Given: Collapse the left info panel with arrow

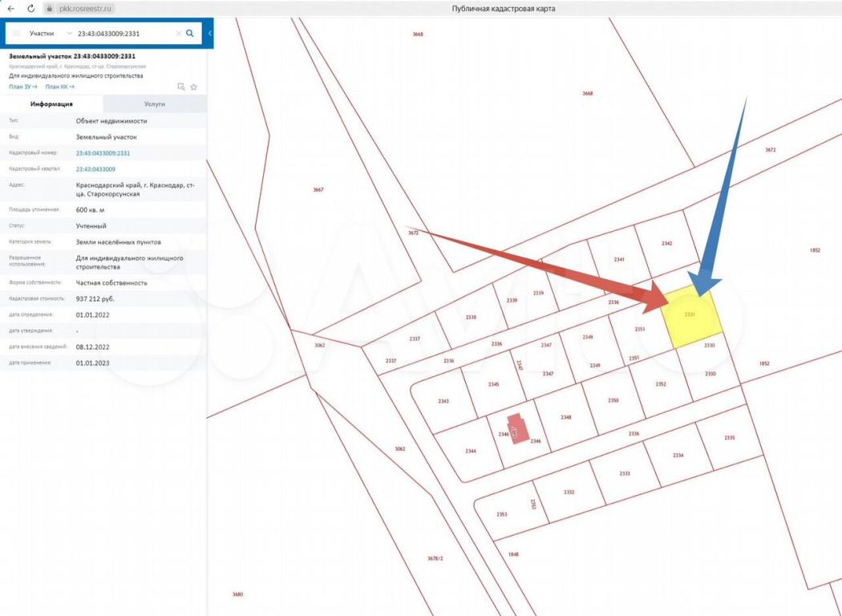Looking at the screenshot, I should click(x=210, y=34).
